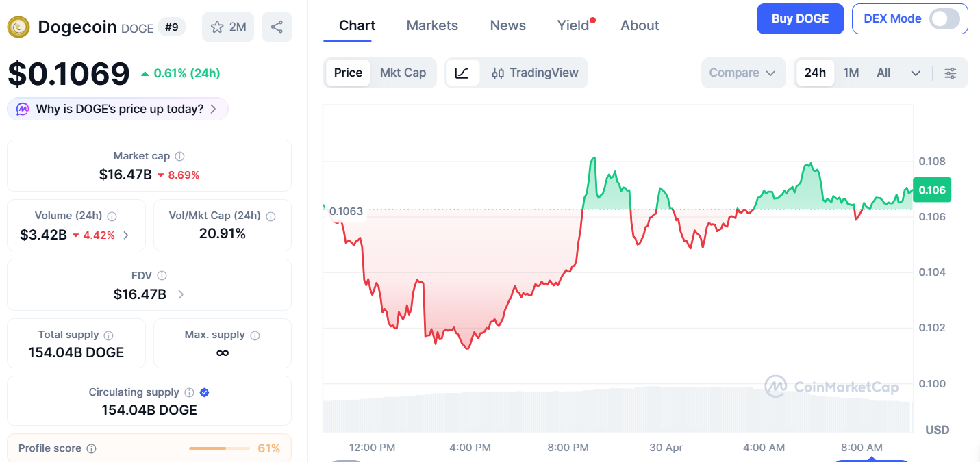
Task: Open the share icon button
Action: pyautogui.click(x=277, y=27)
